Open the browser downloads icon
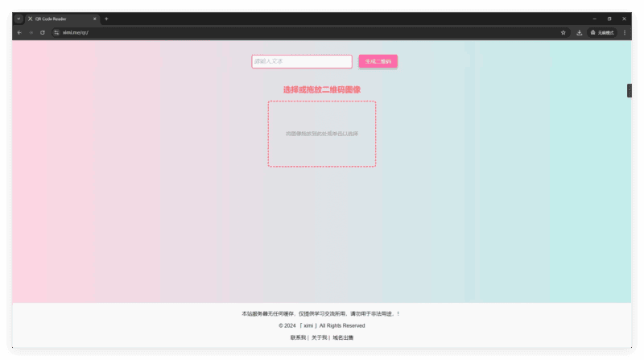Screen dimensions: 644x360 (579, 32)
